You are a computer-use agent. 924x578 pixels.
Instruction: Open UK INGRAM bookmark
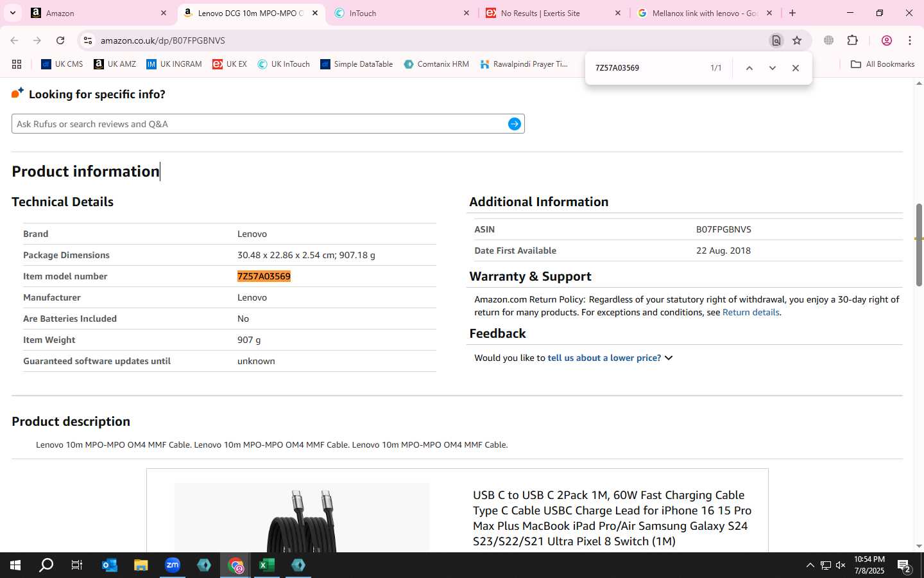[x=174, y=64]
